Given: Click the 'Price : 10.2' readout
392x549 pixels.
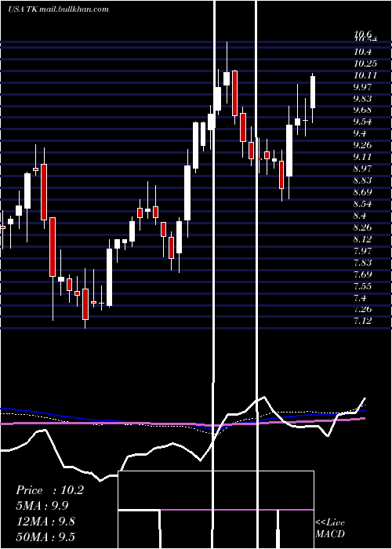Looking at the screenshot, I should pos(49,490).
